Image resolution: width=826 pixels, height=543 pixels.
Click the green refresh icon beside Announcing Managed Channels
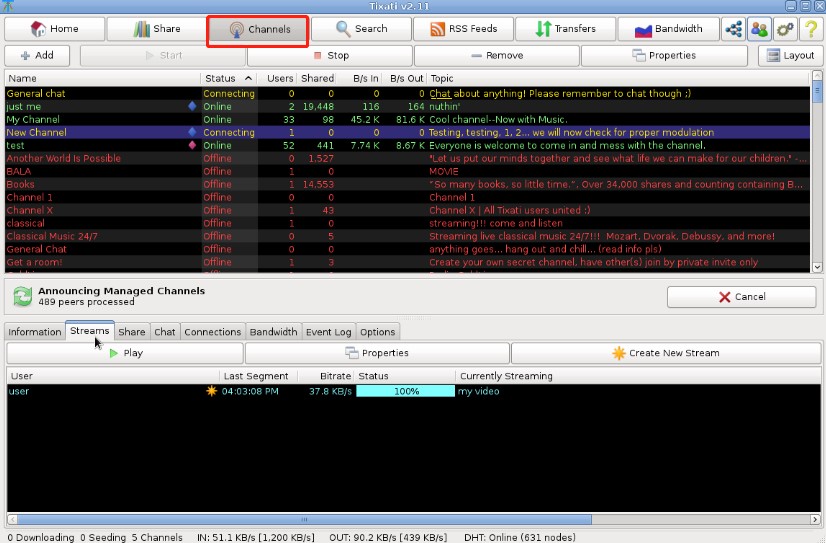coord(21,296)
